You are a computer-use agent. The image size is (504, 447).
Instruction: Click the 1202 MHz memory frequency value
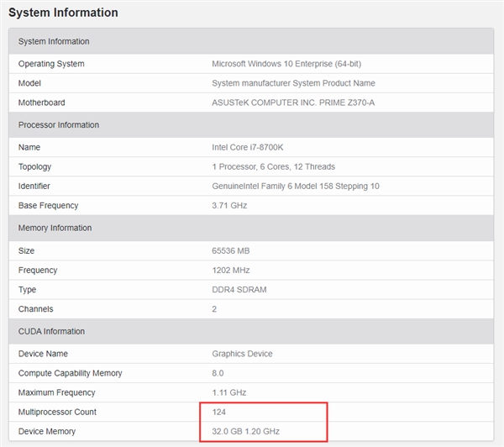(229, 270)
